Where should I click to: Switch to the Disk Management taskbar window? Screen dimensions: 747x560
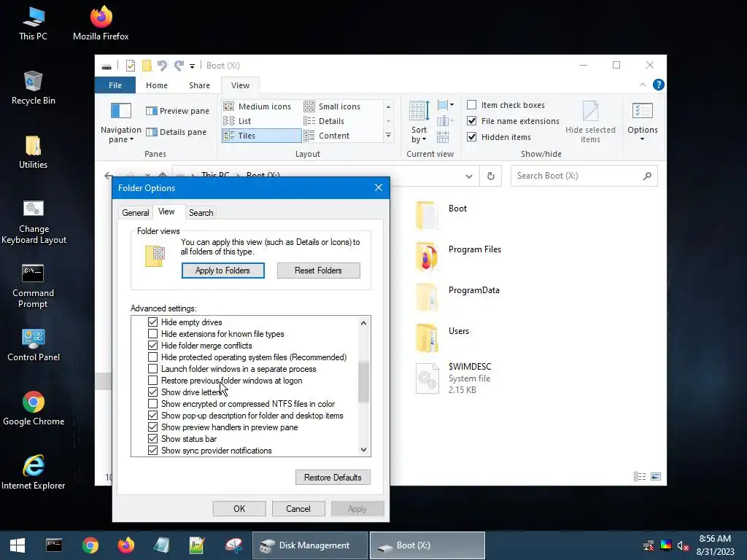(x=309, y=545)
